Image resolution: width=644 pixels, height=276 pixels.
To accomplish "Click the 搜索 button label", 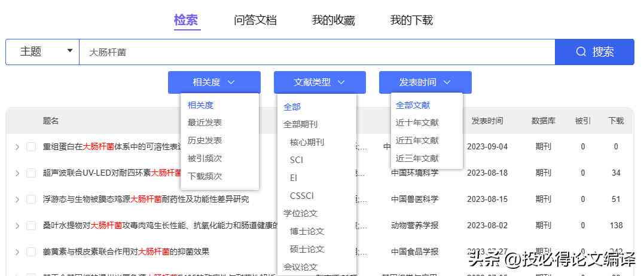I will tap(603, 51).
